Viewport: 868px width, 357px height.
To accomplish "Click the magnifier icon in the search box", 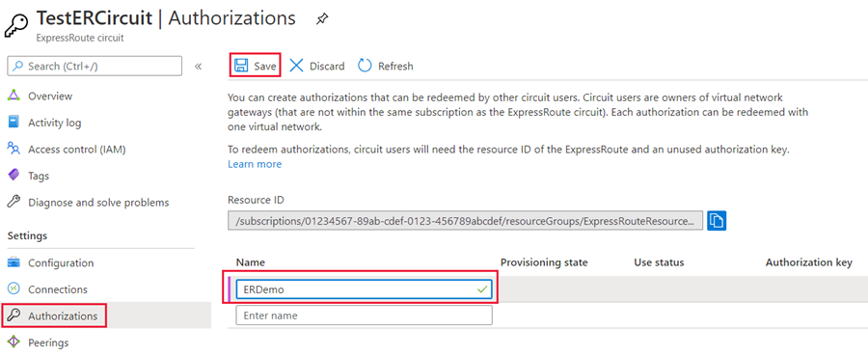I will (x=18, y=66).
